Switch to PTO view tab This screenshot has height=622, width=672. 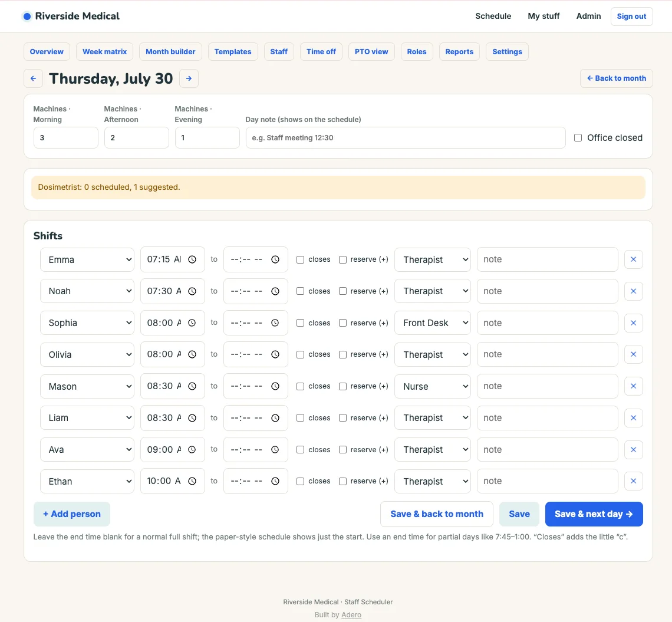coord(371,51)
